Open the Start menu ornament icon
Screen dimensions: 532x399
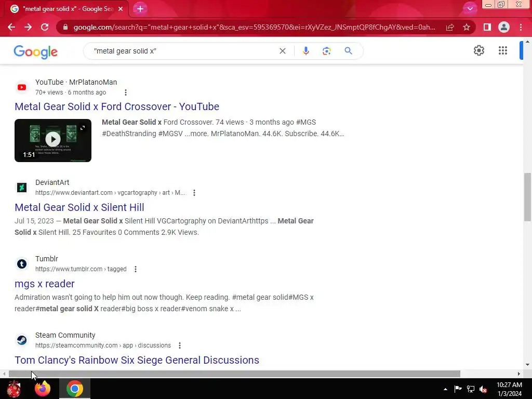point(14,389)
